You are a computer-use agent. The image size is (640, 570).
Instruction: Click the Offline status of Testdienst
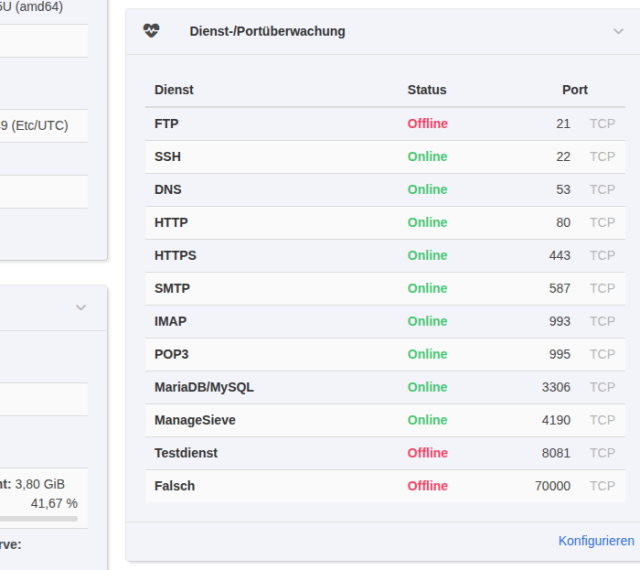(427, 453)
